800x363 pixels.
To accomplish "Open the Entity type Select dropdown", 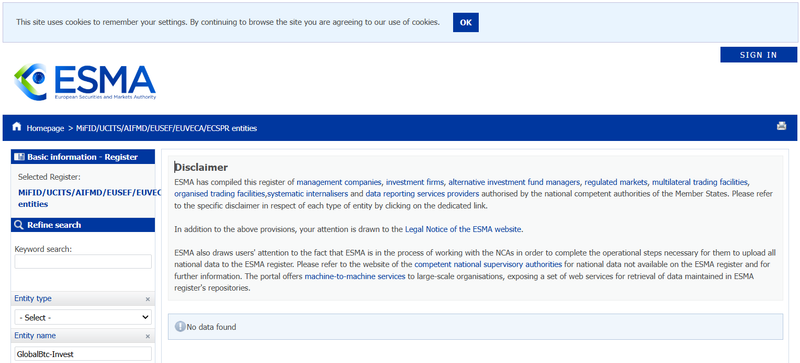I will point(83,318).
